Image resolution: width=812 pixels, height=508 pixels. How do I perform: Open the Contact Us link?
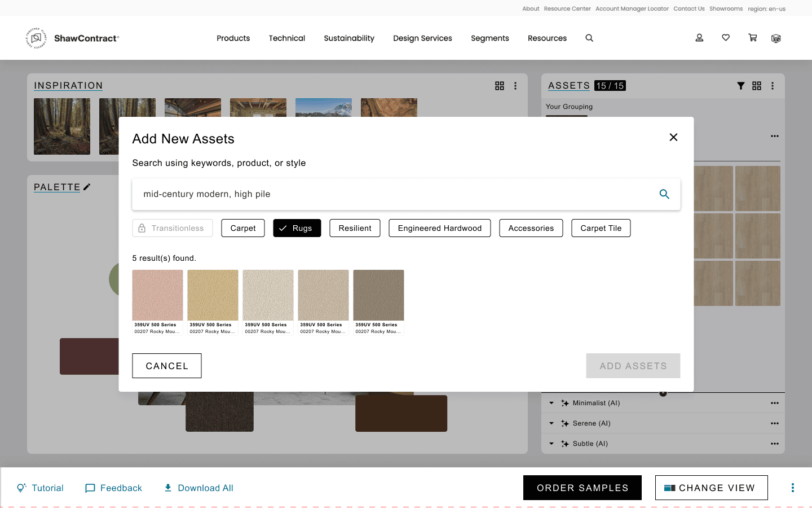[x=689, y=8]
